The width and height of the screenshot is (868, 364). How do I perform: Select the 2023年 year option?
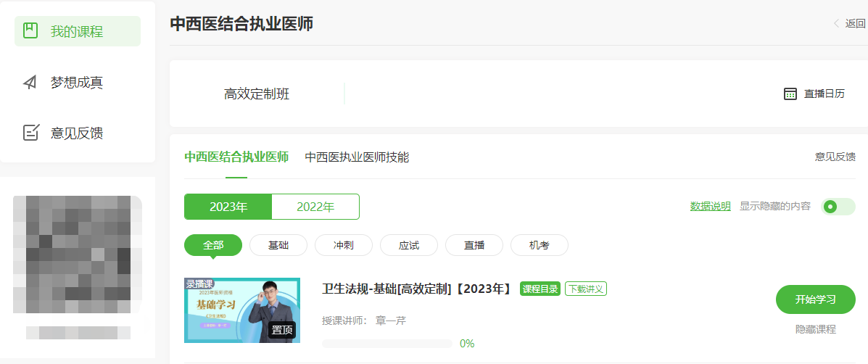[x=228, y=207]
